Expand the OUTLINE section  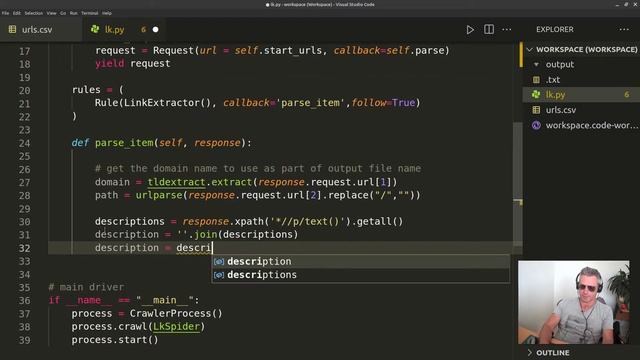pos(582,353)
